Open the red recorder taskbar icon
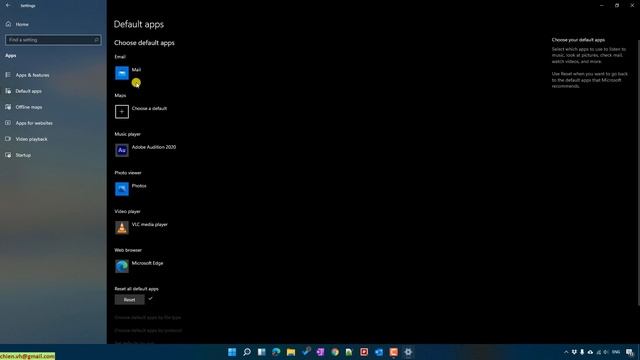Screen dimensions: 640x360 (364, 352)
